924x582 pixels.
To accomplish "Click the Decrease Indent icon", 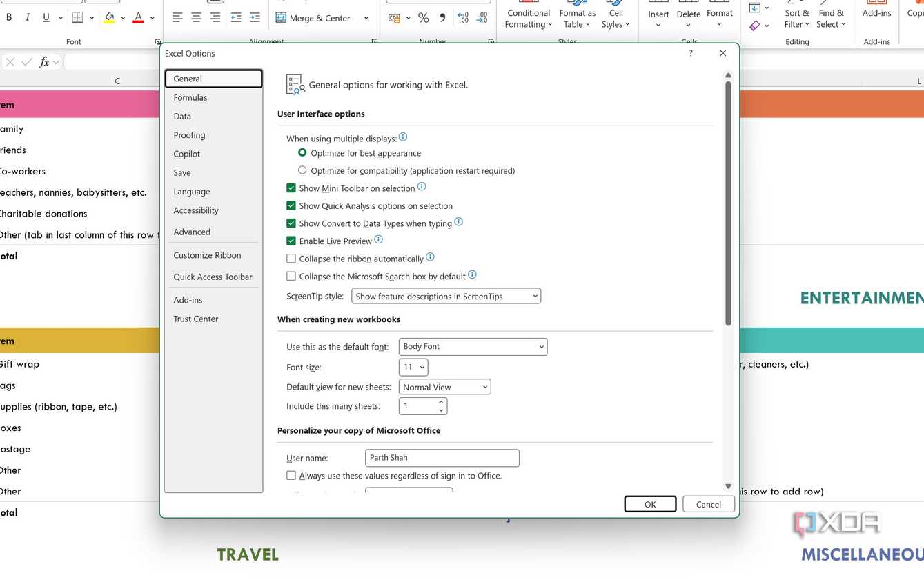I will tap(236, 18).
